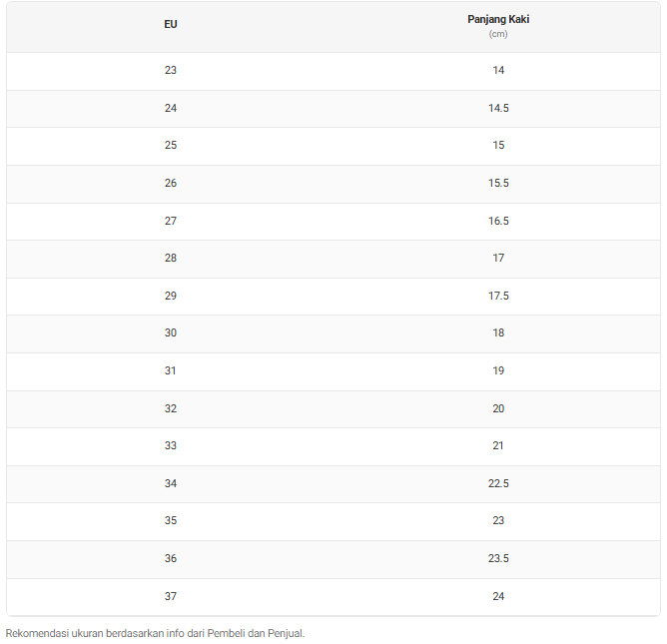Click EU size 33 cell
Image resolution: width=667 pixels, height=644 pixels.
[x=171, y=445]
